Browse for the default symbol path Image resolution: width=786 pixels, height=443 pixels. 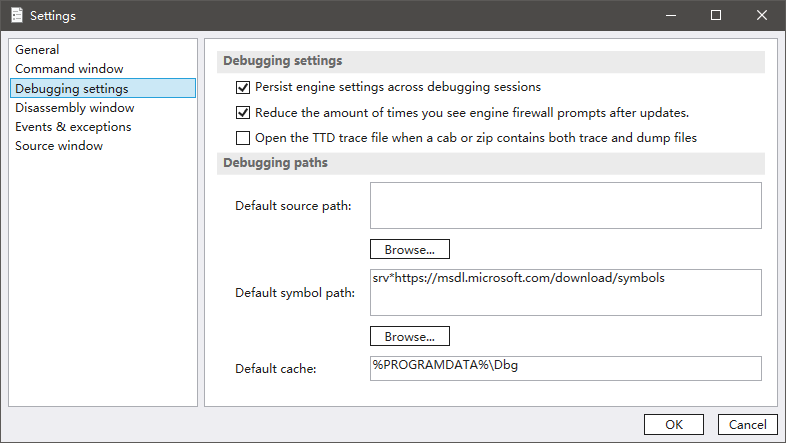tap(410, 336)
